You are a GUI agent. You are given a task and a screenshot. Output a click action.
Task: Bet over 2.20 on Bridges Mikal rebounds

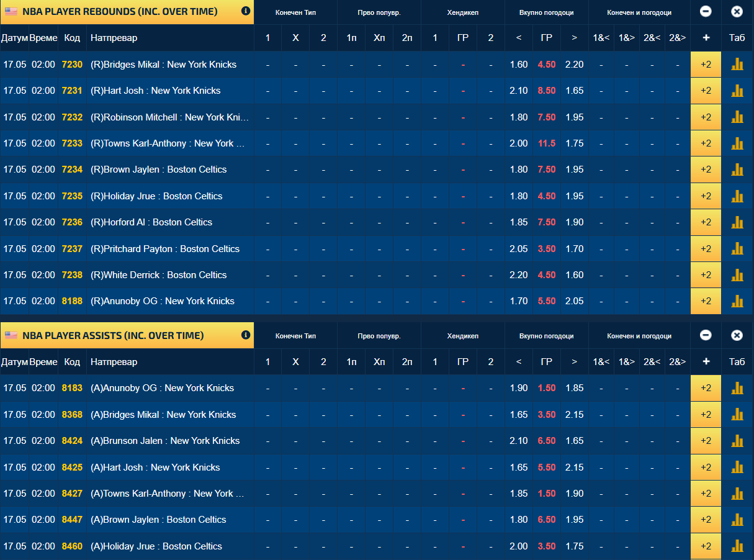575,65
